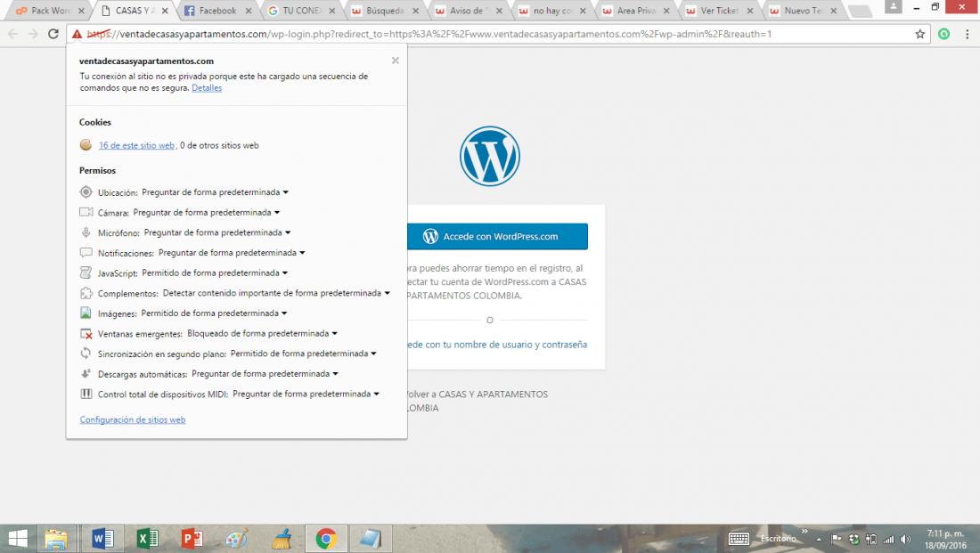
Task: Open the Cámara permission dropdown
Action: [x=207, y=213]
